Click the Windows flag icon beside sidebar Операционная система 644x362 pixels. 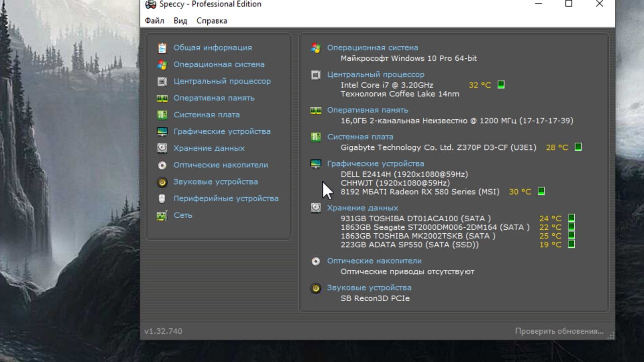pyautogui.click(x=162, y=64)
